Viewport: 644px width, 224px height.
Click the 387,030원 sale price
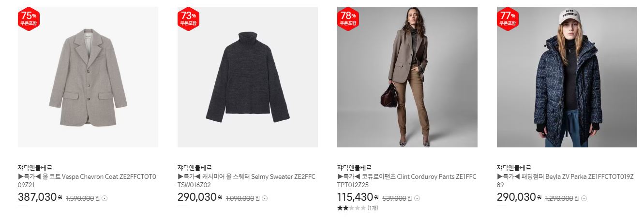pyautogui.click(x=40, y=197)
